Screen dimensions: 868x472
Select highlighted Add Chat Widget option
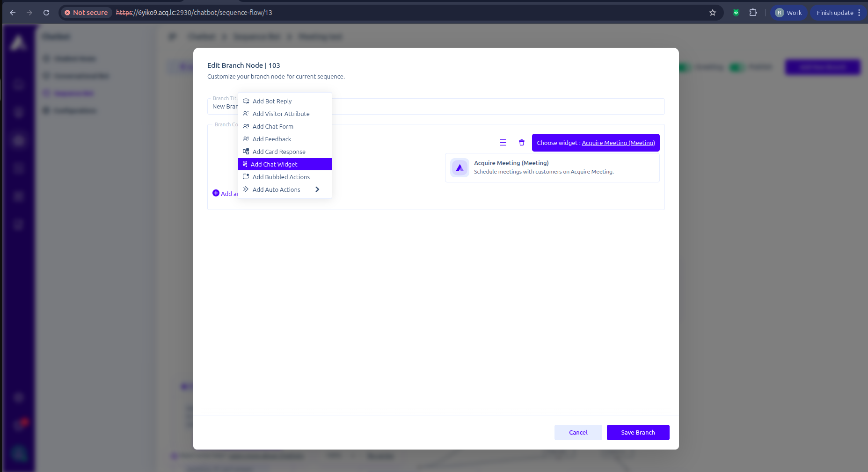(285, 164)
